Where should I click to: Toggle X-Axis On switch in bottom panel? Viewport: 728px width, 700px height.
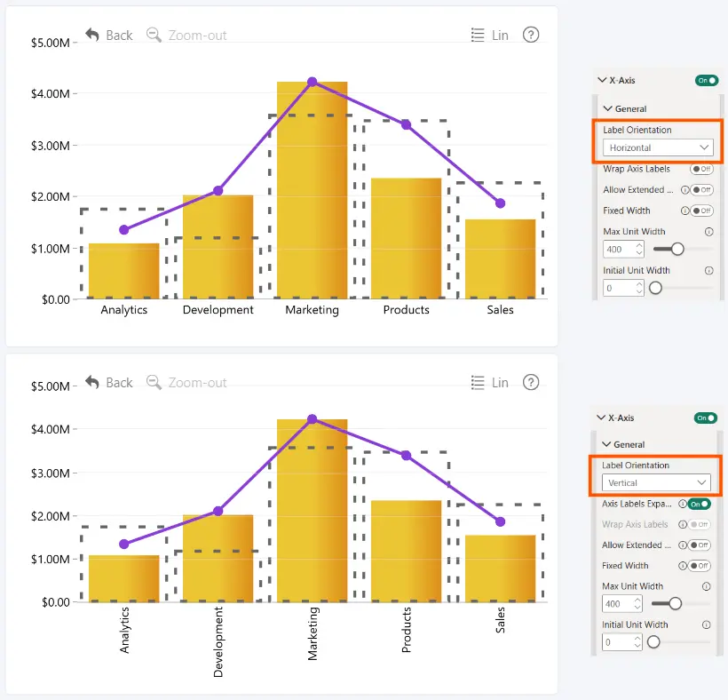click(x=705, y=418)
